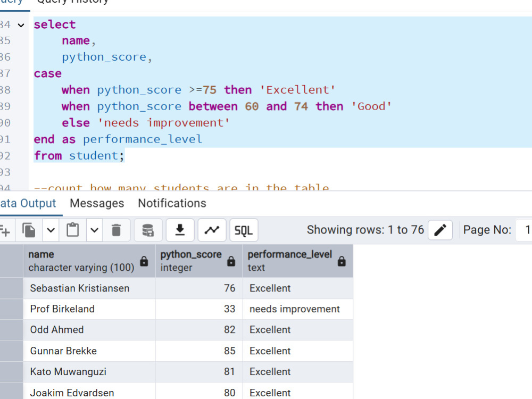
Task: Click the else 'needs improvement' code line
Action: coord(146,123)
